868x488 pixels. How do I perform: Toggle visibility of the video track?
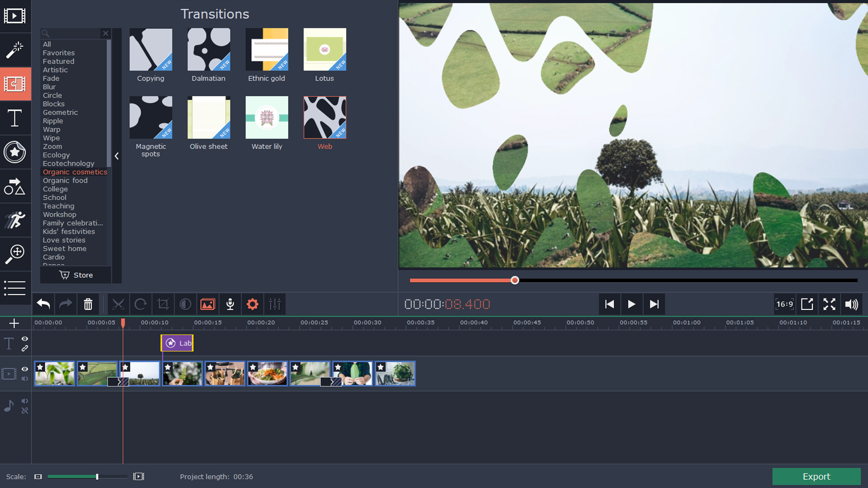click(25, 370)
